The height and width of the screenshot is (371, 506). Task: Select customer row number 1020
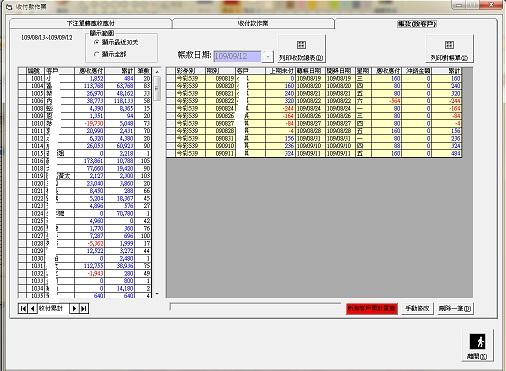pos(85,183)
